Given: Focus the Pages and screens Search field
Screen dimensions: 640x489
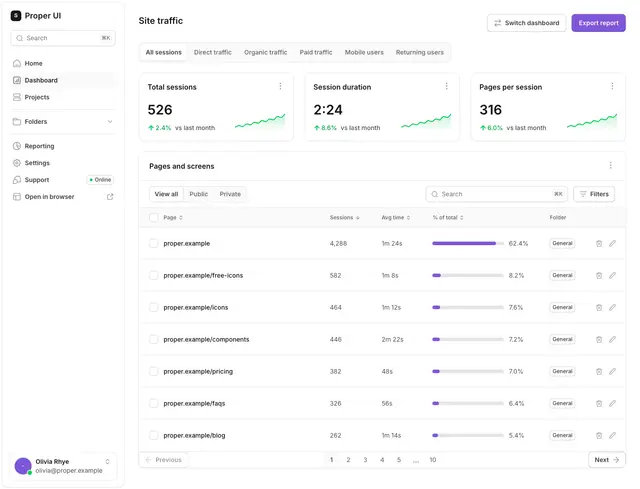Looking at the screenshot, I should pyautogui.click(x=496, y=194).
